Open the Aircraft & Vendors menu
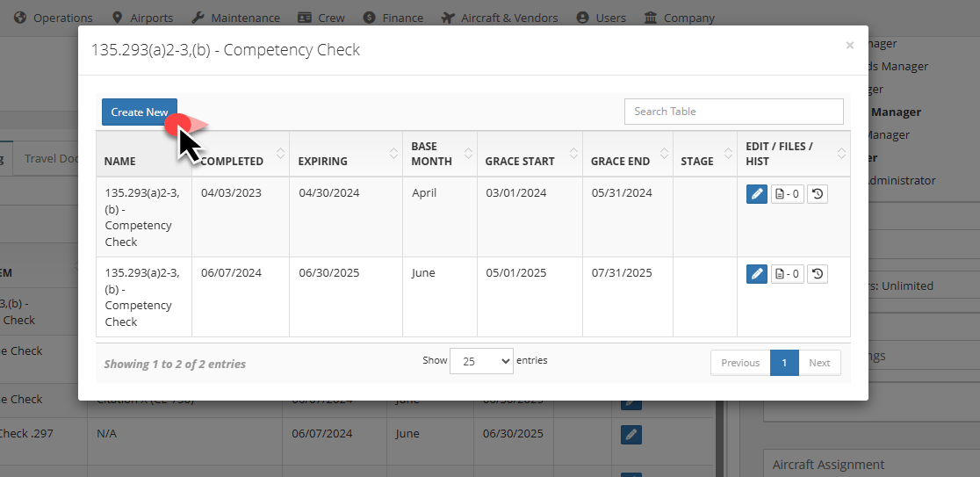Viewport: 980px width, 477px height. [500, 18]
